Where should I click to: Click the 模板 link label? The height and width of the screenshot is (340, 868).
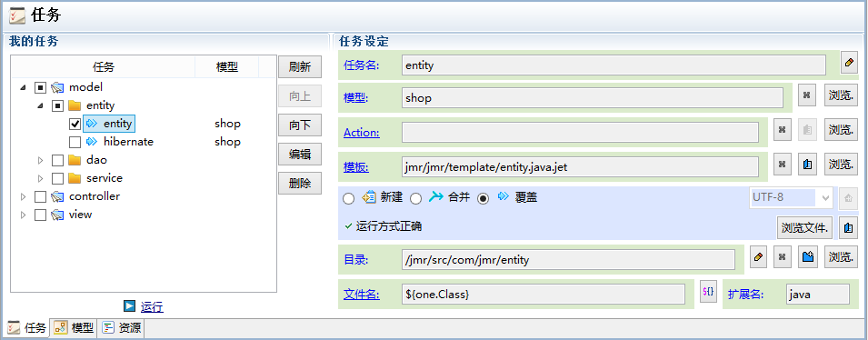click(x=356, y=166)
